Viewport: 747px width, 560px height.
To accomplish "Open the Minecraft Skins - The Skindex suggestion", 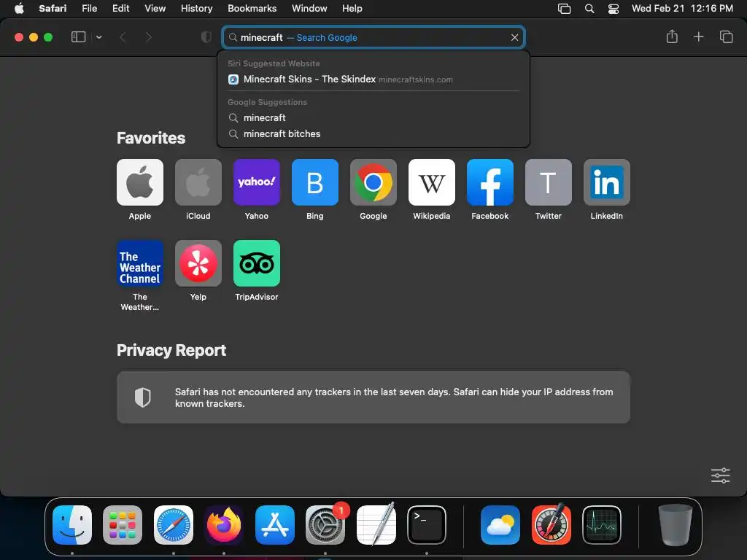I will tap(373, 79).
